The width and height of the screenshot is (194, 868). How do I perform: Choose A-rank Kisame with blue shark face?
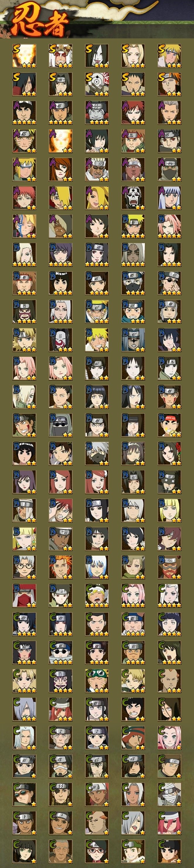pyautogui.click(x=97, y=112)
